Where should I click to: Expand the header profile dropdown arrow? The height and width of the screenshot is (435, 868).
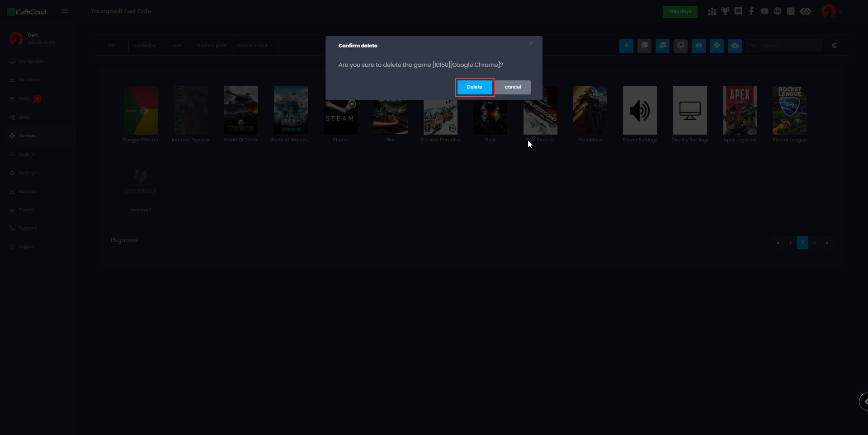[840, 11]
